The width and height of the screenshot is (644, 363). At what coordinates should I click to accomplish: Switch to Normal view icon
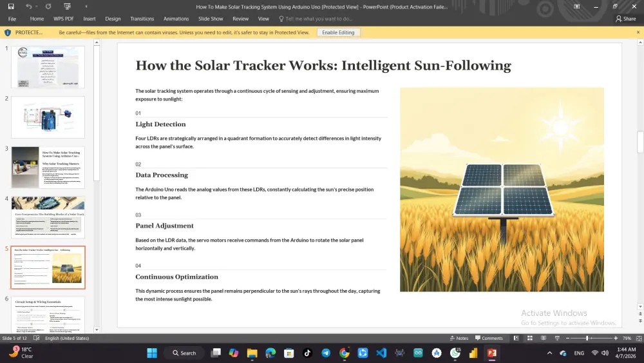(516, 338)
